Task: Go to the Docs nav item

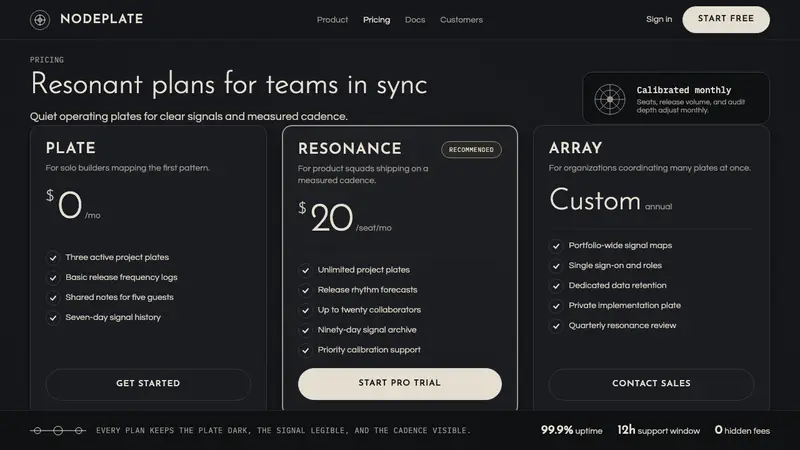Action: (415, 20)
